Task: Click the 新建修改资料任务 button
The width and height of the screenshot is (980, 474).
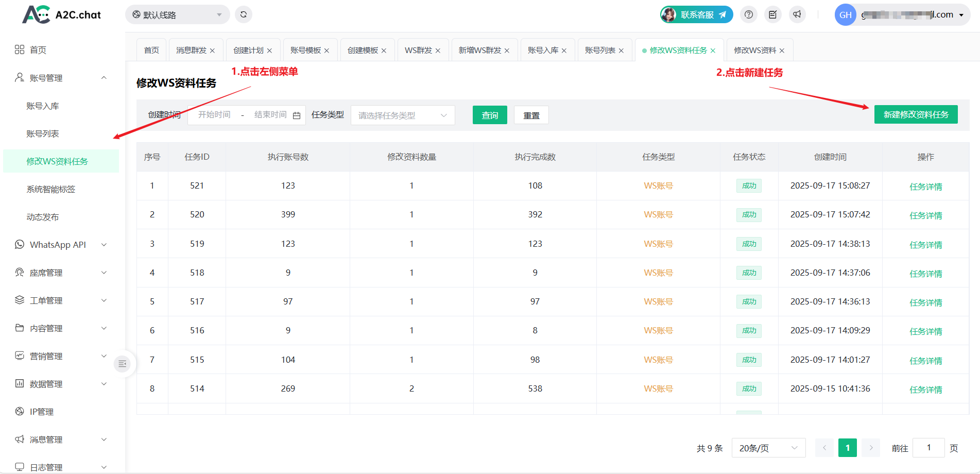Action: click(916, 114)
